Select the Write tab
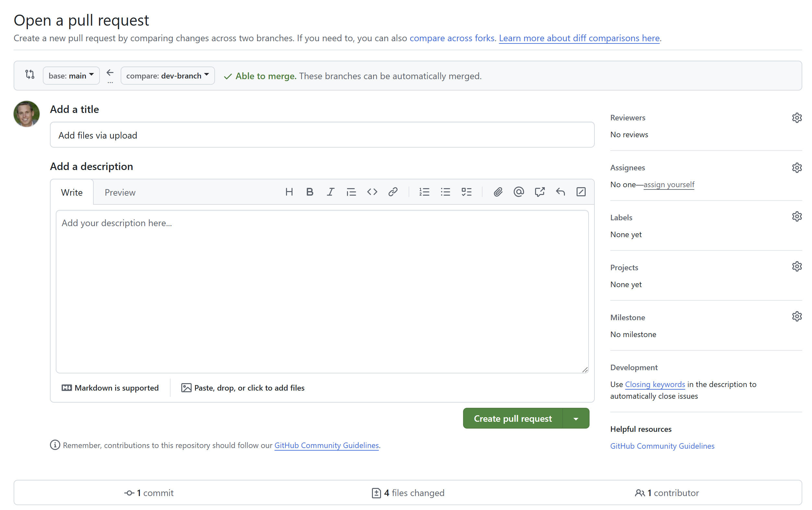 pos(71,192)
